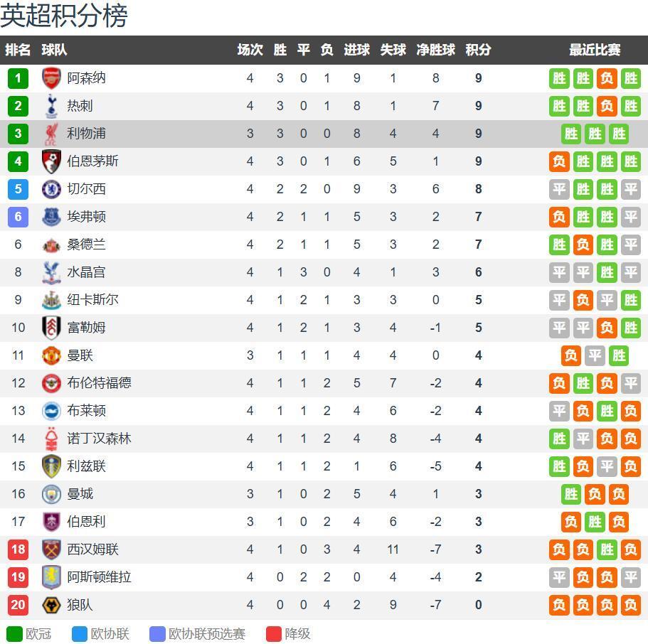Sort by the 积分 column header
The image size is (648, 644).
click(x=478, y=50)
